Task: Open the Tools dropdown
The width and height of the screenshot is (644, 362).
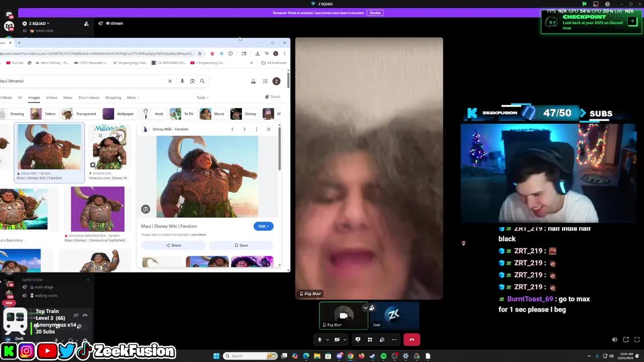Action: coord(202,98)
